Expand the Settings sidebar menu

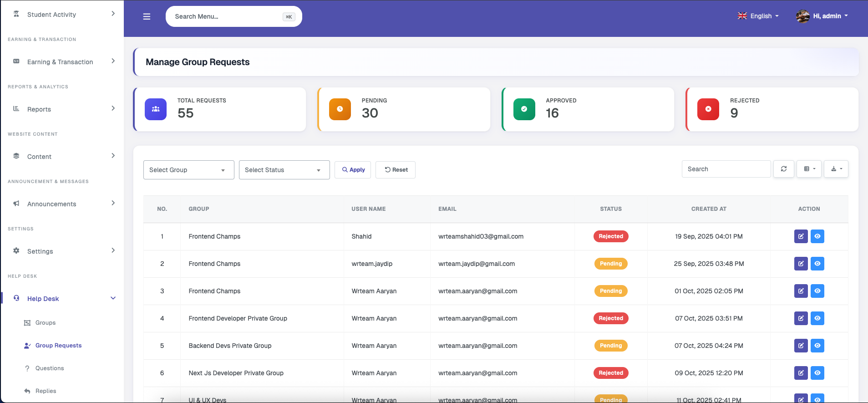62,251
